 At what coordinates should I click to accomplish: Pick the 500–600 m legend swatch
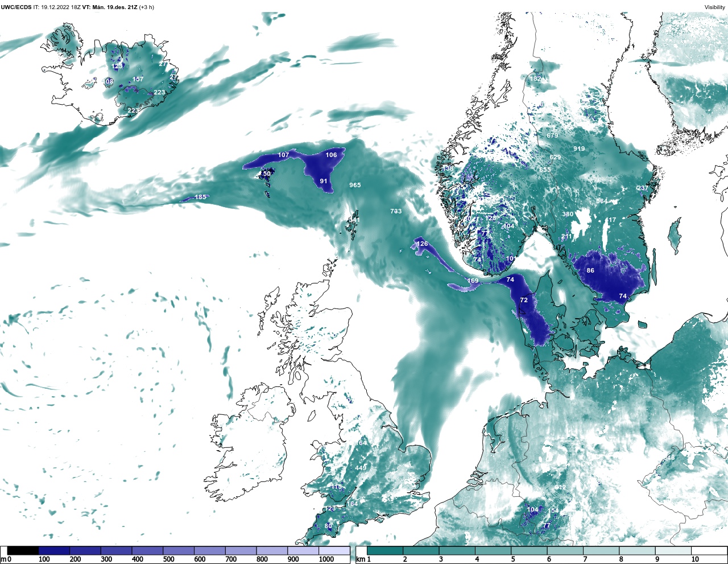pyautogui.click(x=178, y=551)
